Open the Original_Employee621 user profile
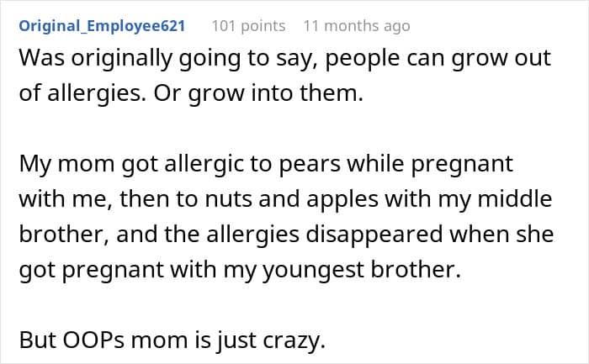The height and width of the screenshot is (364, 589). (x=102, y=25)
